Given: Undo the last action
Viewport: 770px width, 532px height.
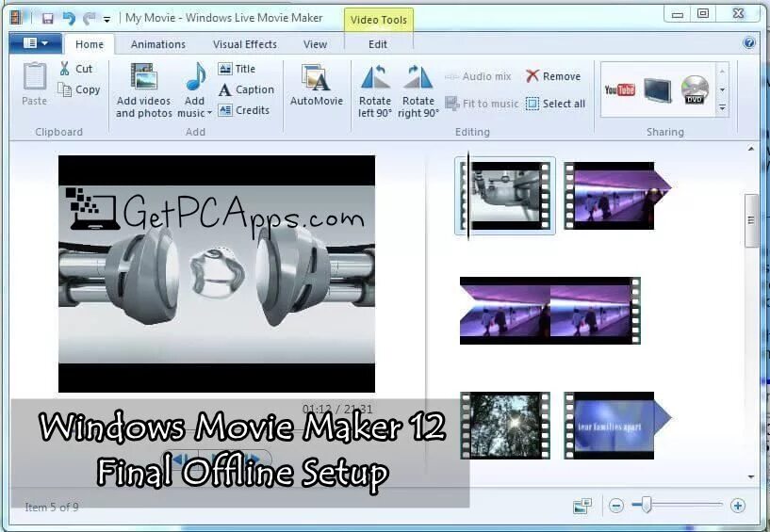Looking at the screenshot, I should pos(69,19).
